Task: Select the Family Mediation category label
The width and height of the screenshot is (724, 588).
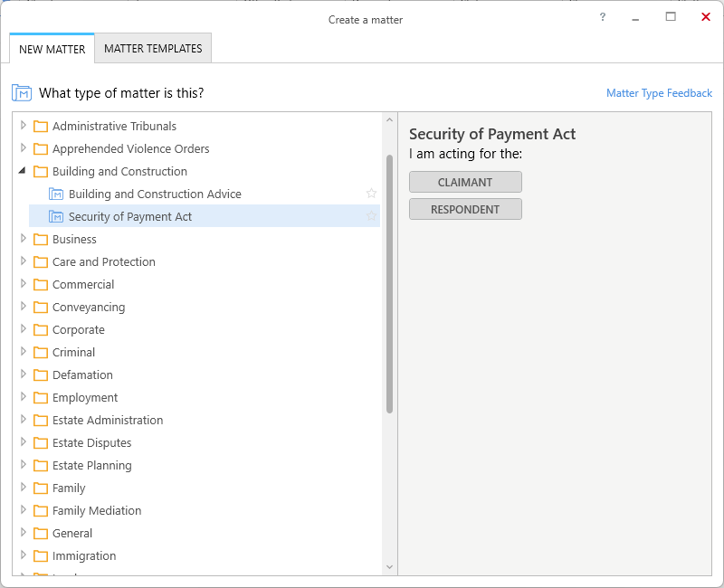Action: click(97, 510)
